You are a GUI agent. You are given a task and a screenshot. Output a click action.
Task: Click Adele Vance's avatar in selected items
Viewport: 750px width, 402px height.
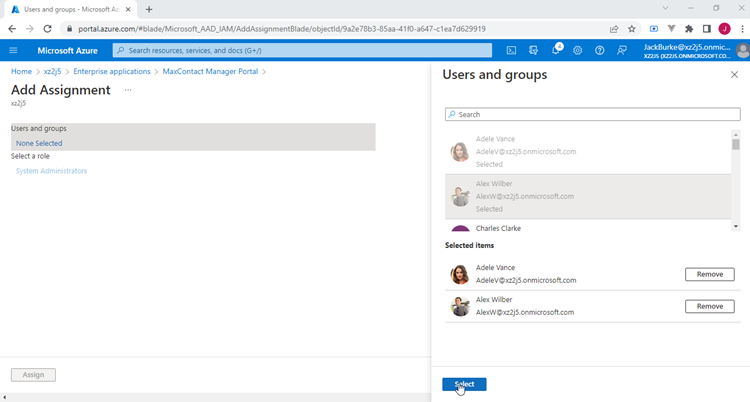click(x=460, y=274)
